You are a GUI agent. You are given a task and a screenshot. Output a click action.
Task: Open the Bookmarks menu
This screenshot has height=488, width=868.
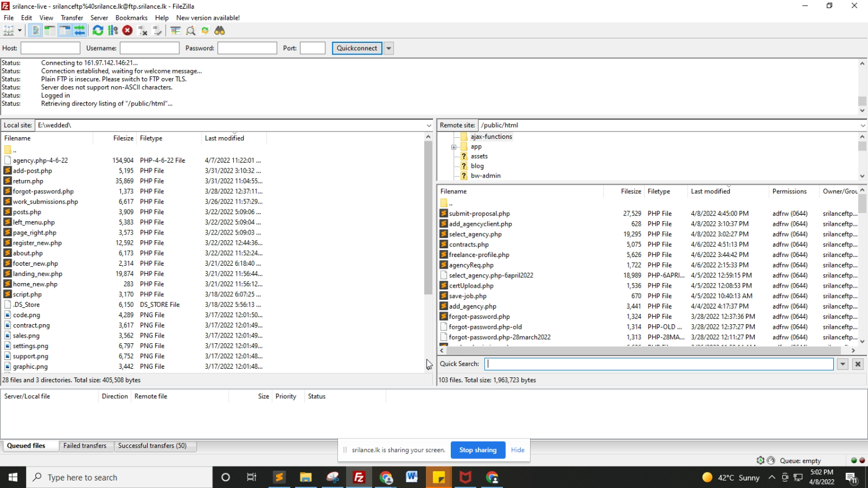[131, 18]
